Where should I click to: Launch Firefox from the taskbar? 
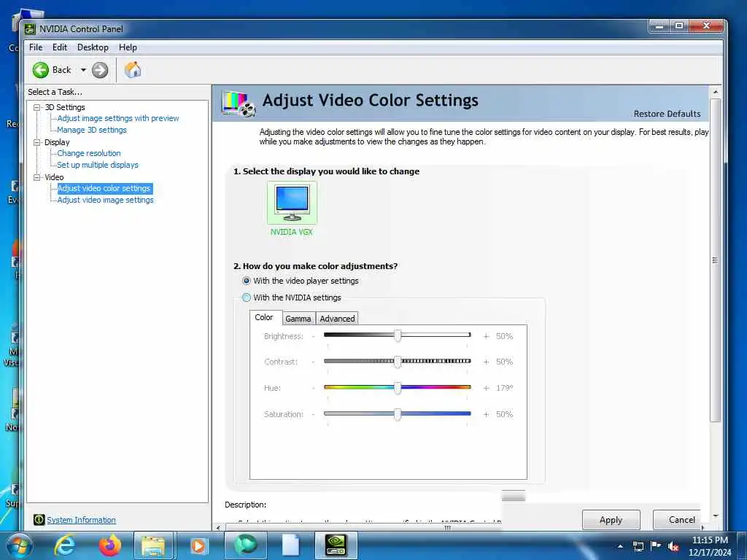point(109,545)
